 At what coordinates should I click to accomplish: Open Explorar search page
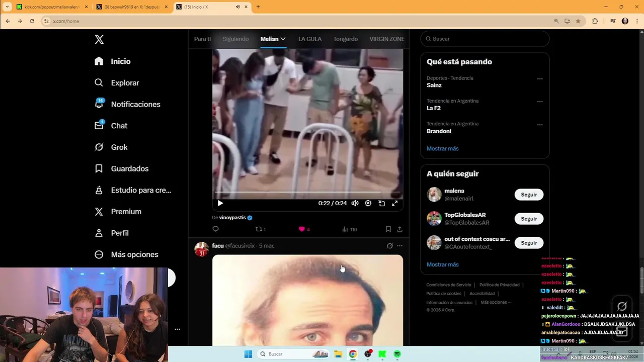click(x=117, y=83)
